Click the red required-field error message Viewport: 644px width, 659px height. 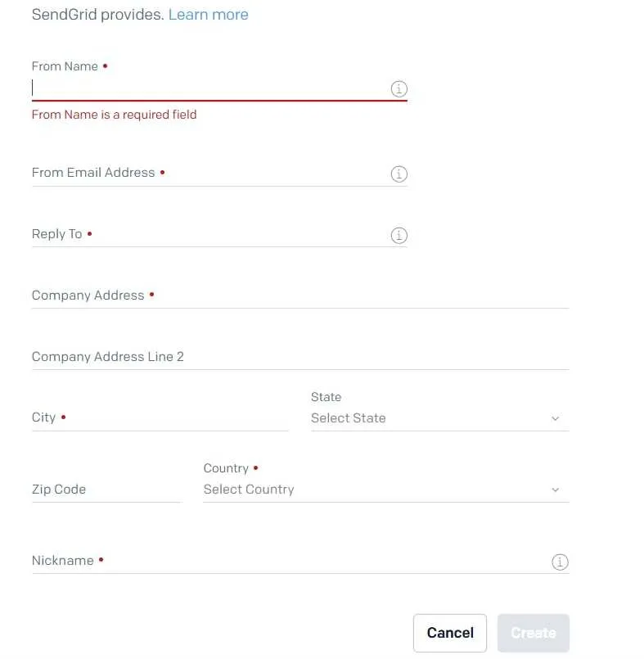tap(115, 115)
